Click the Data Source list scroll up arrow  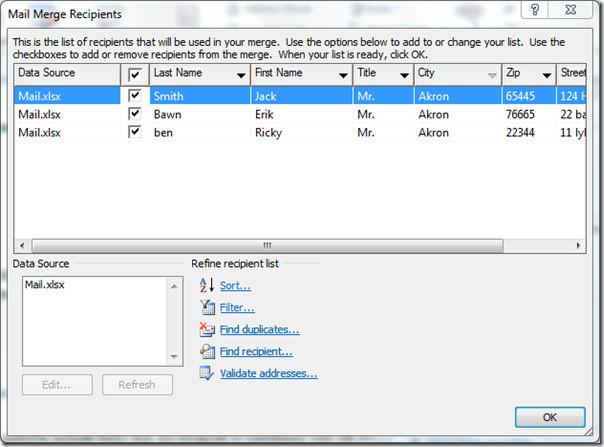pos(174,286)
